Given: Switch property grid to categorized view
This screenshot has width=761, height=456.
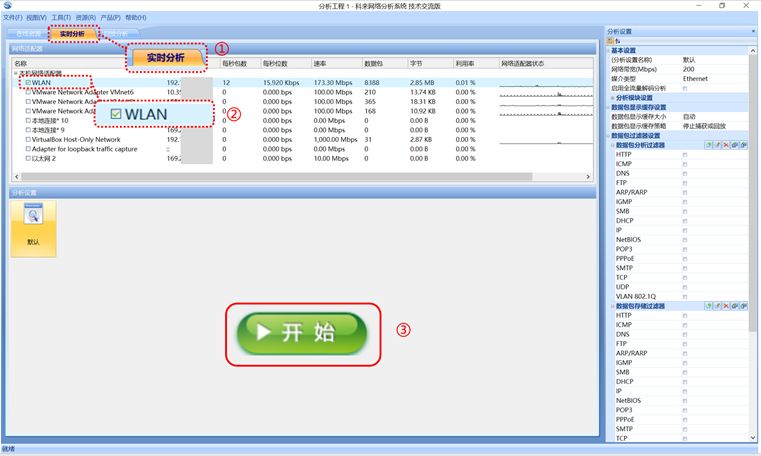Looking at the screenshot, I should click(611, 41).
